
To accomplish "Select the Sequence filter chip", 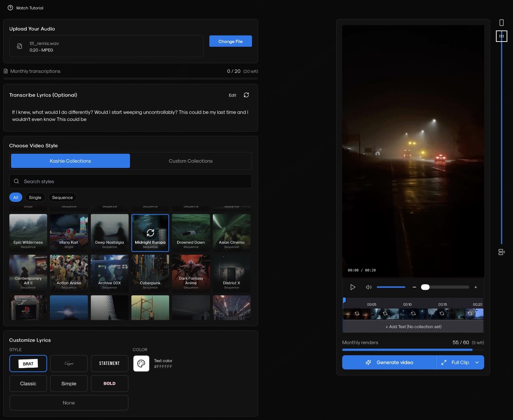I will point(62,197).
